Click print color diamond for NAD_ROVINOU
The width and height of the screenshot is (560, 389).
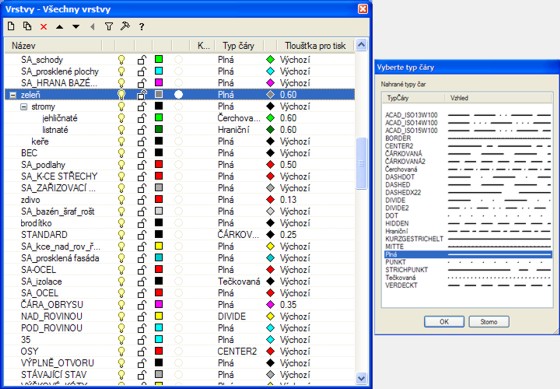[270, 316]
